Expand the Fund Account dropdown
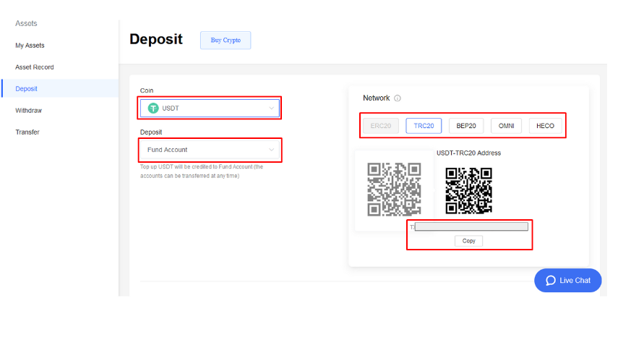The image size is (644, 348). point(210,150)
